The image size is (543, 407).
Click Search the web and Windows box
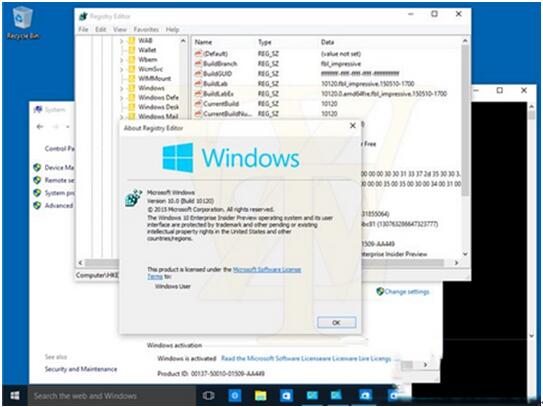tap(112, 396)
